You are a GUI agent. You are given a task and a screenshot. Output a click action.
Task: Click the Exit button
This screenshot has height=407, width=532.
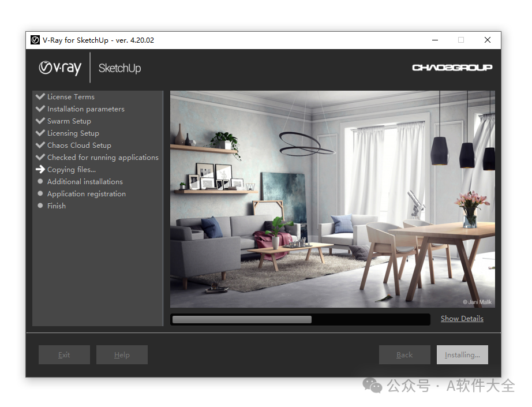(x=64, y=354)
